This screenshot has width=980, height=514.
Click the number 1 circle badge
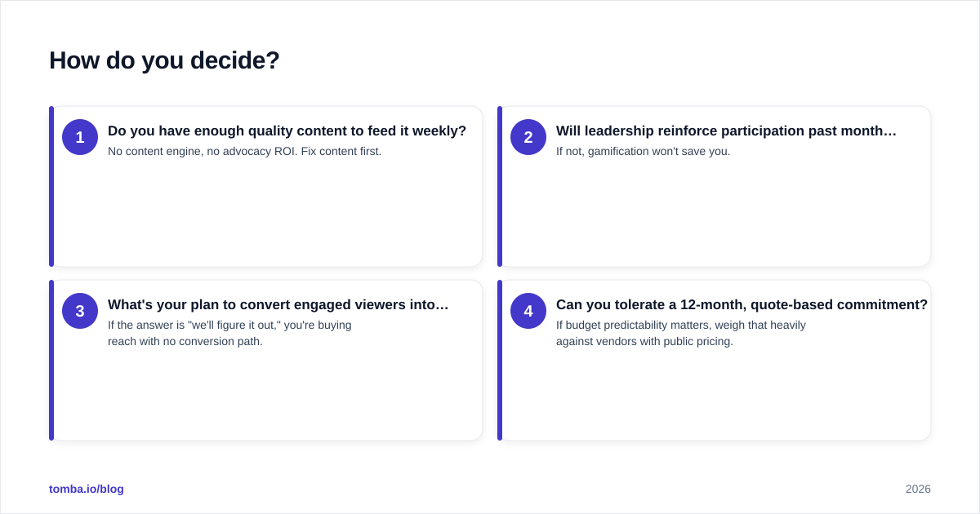click(x=80, y=137)
